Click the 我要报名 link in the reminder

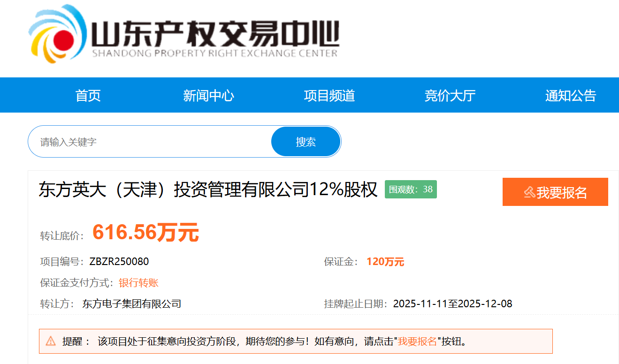pyautogui.click(x=417, y=341)
